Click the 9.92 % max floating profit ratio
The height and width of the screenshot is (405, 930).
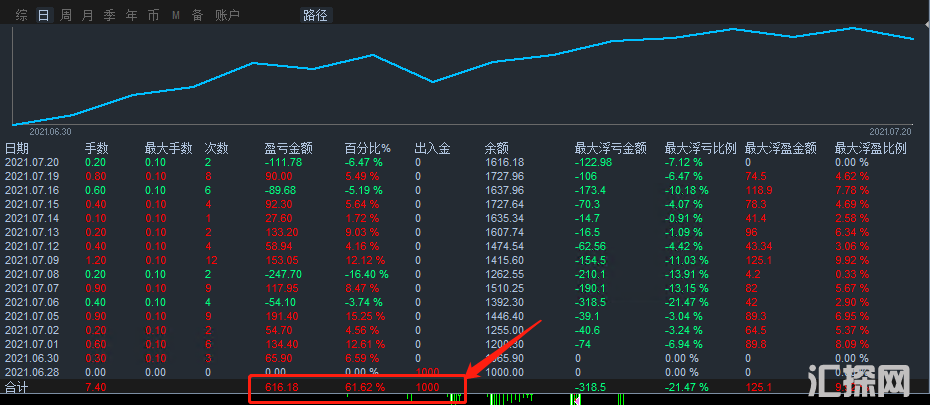pyautogui.click(x=852, y=260)
